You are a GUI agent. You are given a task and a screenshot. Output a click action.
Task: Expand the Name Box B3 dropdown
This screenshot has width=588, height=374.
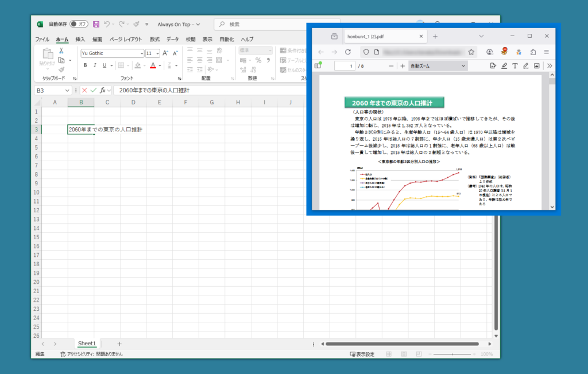(x=67, y=90)
